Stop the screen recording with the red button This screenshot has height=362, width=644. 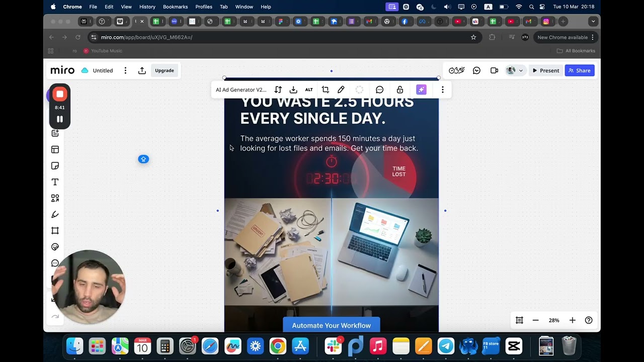pyautogui.click(x=60, y=94)
